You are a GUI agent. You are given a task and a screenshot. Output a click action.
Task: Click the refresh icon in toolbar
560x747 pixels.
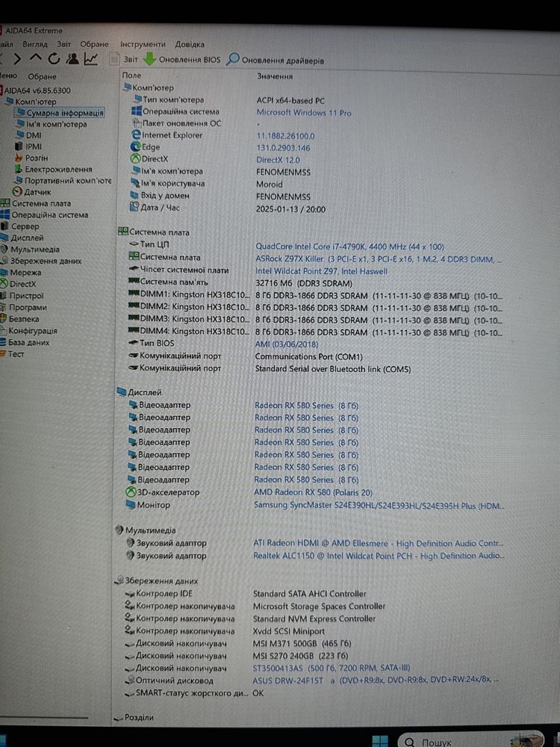point(54,58)
